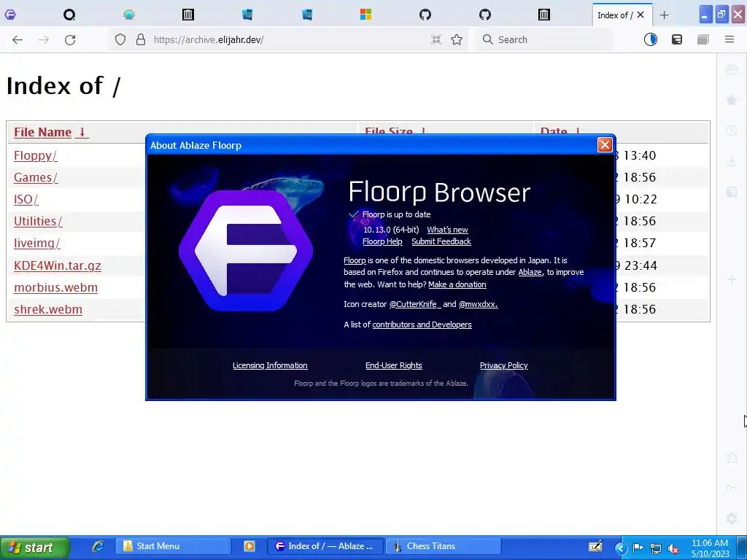Switch to the Microsoft logo tab
Screen dimensions: 747x560
pyautogui.click(x=365, y=15)
